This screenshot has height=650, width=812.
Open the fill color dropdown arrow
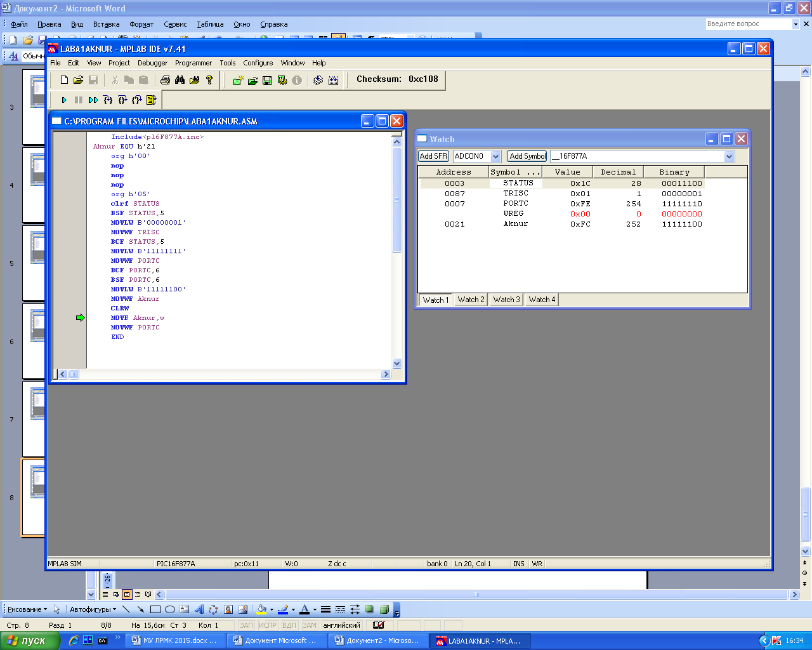(272, 609)
